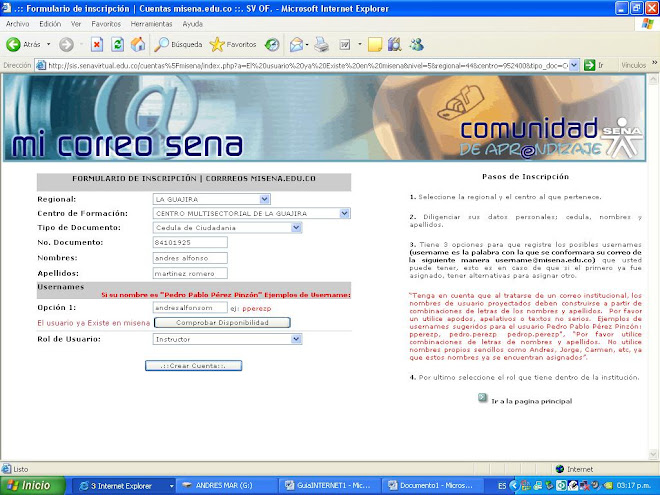Click the Pasos de Inscripción heading
Image resolution: width=660 pixels, height=495 pixels.
coord(525,176)
